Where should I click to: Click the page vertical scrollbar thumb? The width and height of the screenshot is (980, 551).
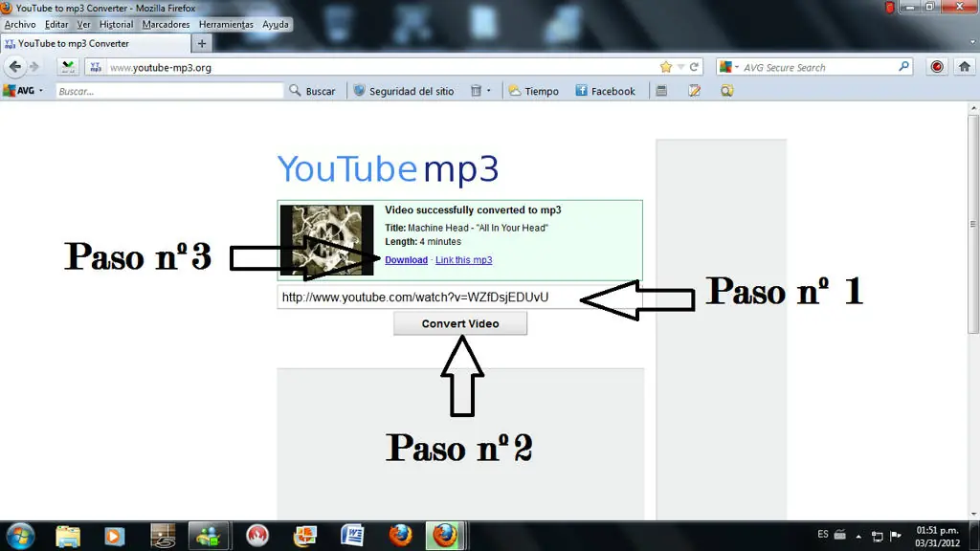[973, 225]
